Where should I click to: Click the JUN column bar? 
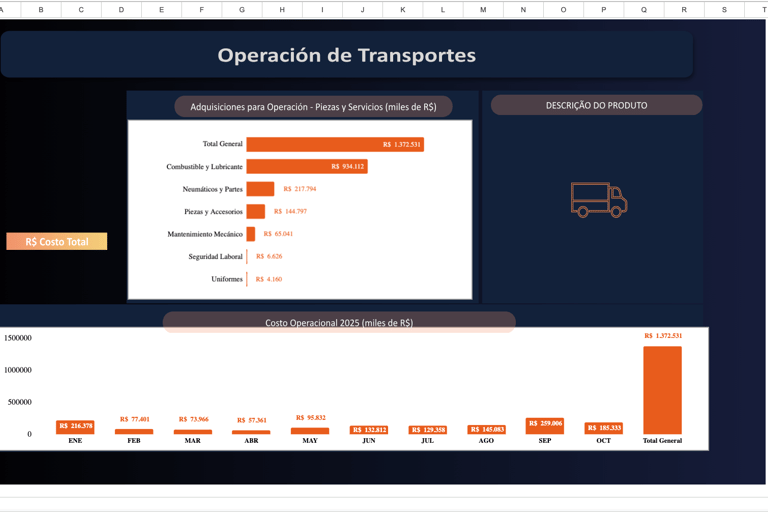369,430
